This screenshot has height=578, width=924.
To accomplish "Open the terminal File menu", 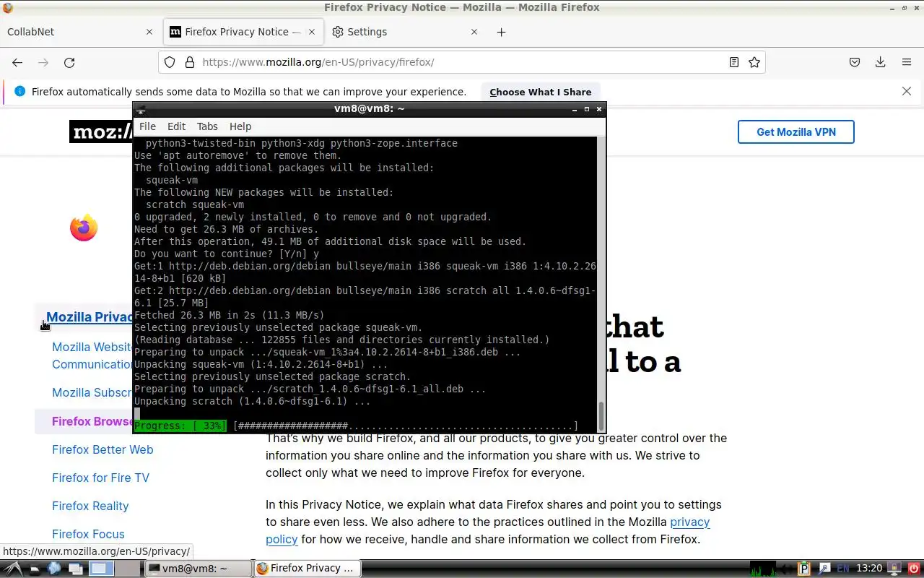I will 147,126.
